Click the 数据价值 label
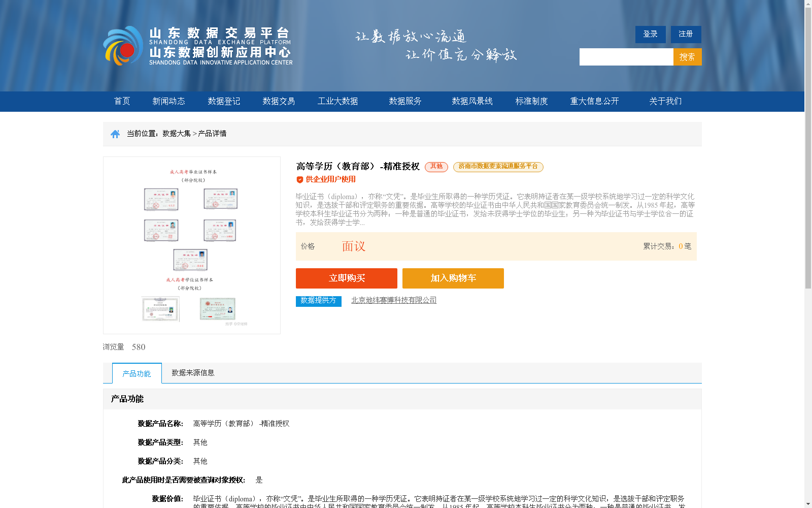 click(x=167, y=499)
